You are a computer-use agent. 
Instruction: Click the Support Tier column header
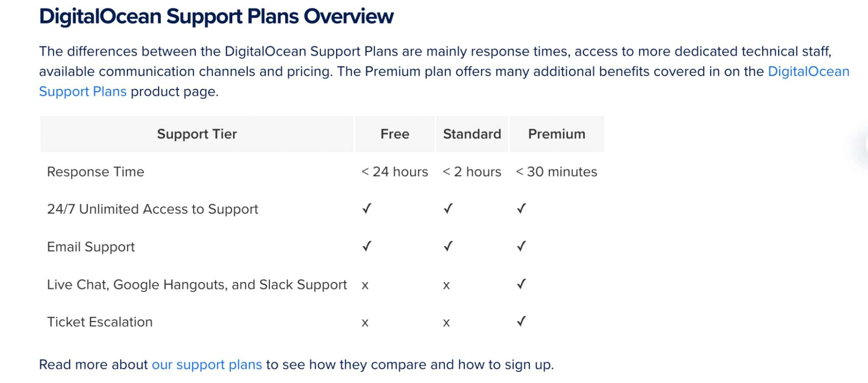(197, 134)
